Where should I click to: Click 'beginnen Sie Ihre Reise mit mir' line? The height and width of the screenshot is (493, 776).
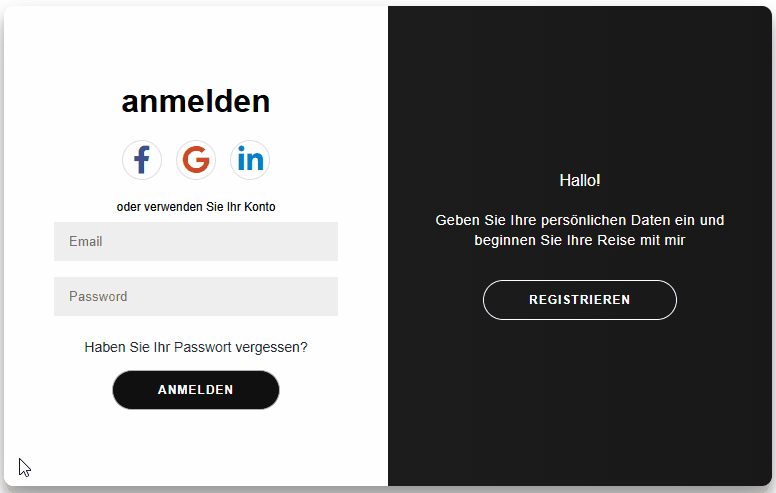(580, 240)
